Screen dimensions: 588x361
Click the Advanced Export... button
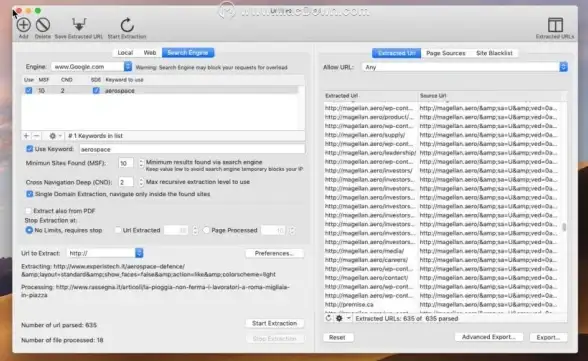click(x=489, y=337)
